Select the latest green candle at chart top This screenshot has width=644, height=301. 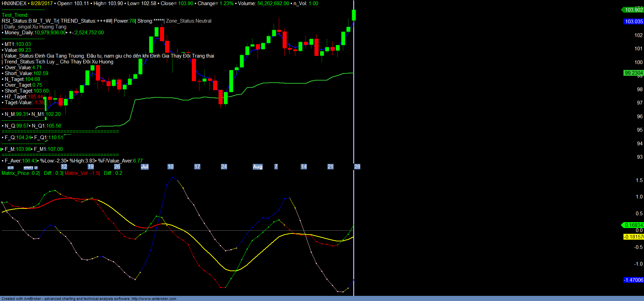(x=354, y=15)
